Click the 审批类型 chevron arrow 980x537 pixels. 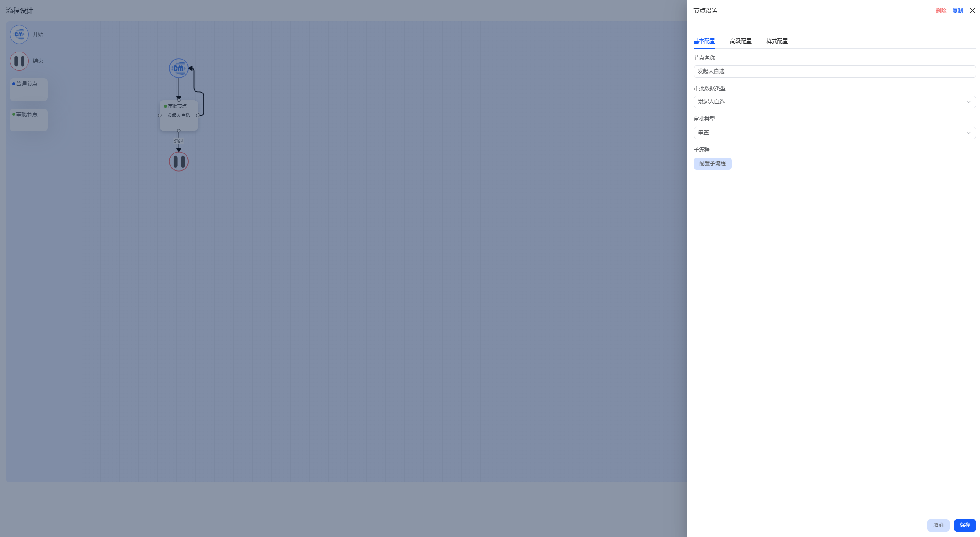(968, 133)
